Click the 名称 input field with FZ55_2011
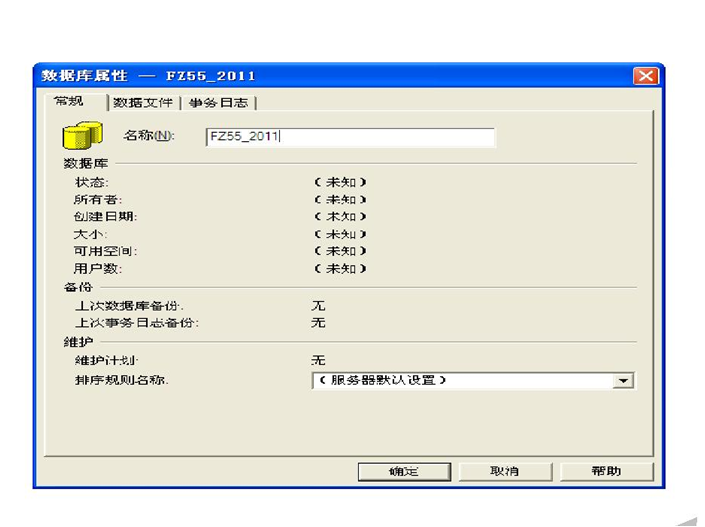The height and width of the screenshot is (527, 705). [x=350, y=137]
